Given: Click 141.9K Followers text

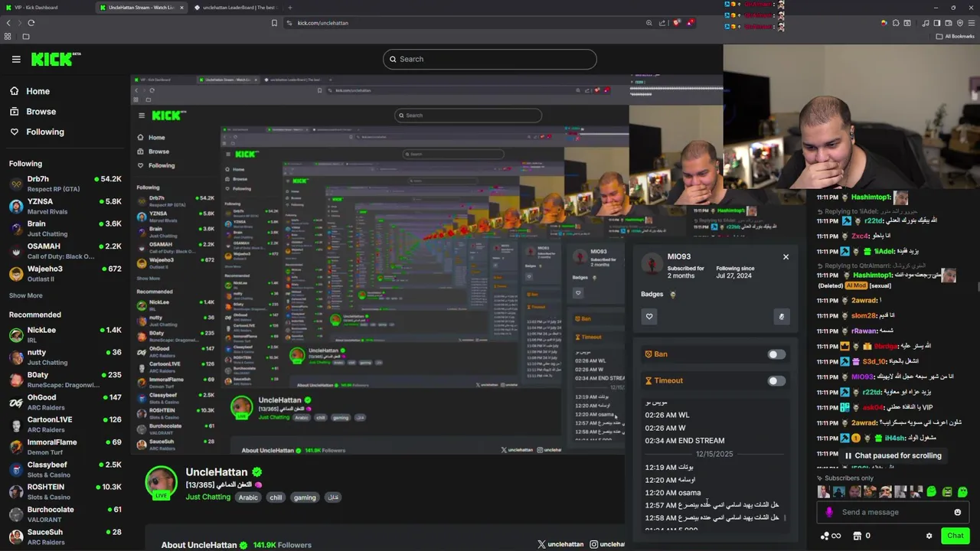Looking at the screenshot, I should click(x=282, y=545).
